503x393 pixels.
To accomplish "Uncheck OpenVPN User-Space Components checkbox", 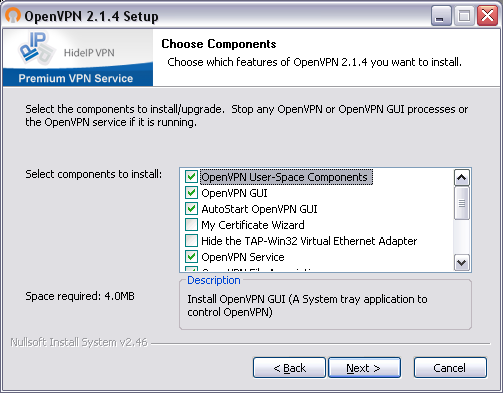I will point(191,177).
